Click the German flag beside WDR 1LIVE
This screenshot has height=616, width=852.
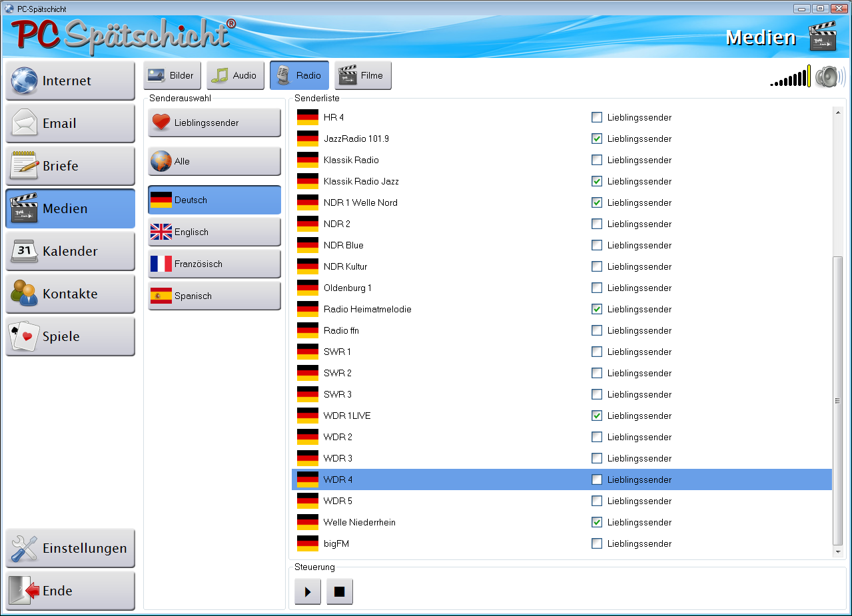pos(308,416)
